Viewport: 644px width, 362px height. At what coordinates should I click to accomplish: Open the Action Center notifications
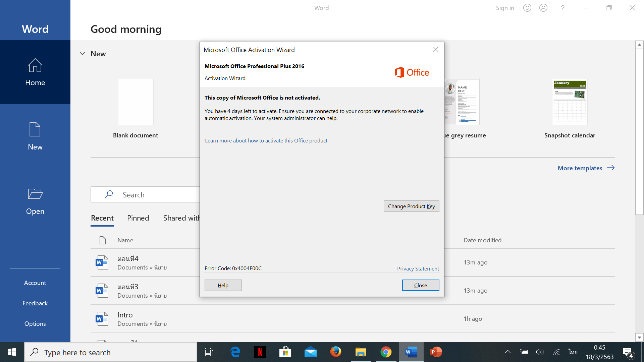pos(629,353)
